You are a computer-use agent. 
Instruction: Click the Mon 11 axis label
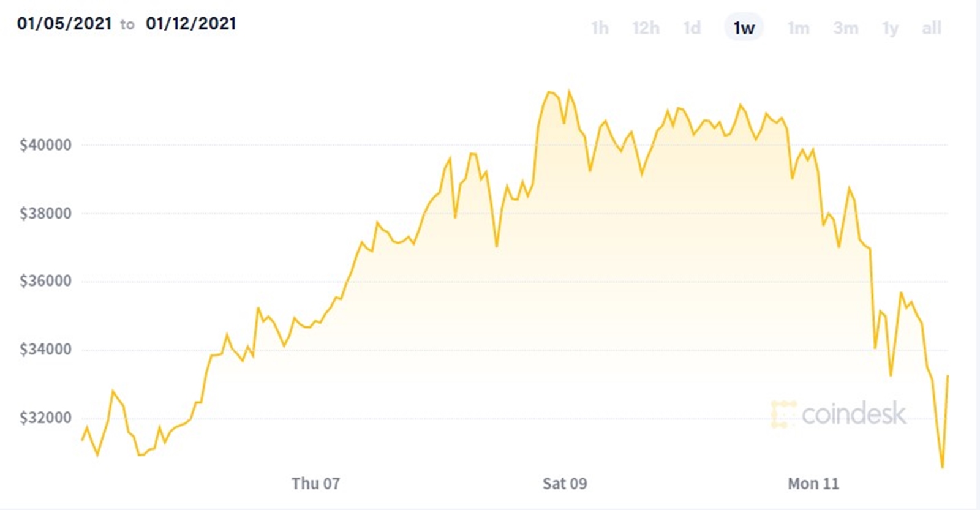click(813, 484)
